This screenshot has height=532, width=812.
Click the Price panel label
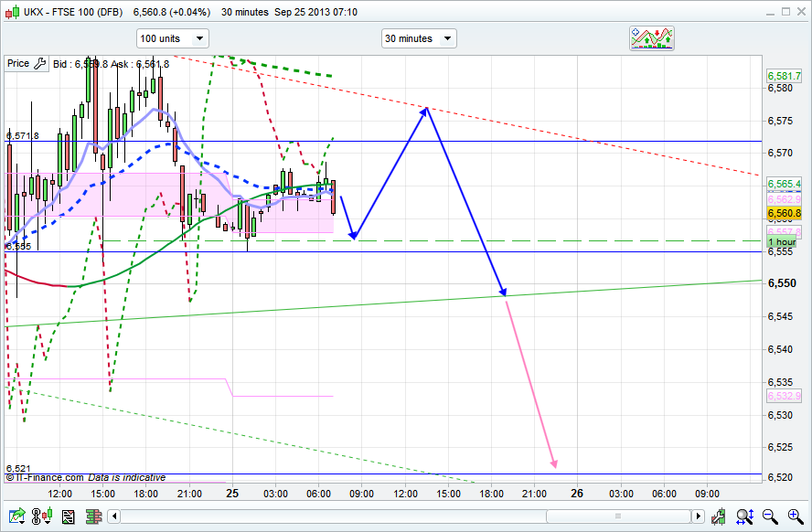(17, 64)
